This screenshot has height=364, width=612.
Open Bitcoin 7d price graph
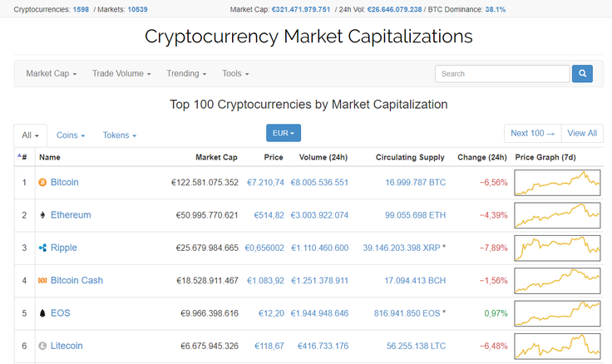557,183
